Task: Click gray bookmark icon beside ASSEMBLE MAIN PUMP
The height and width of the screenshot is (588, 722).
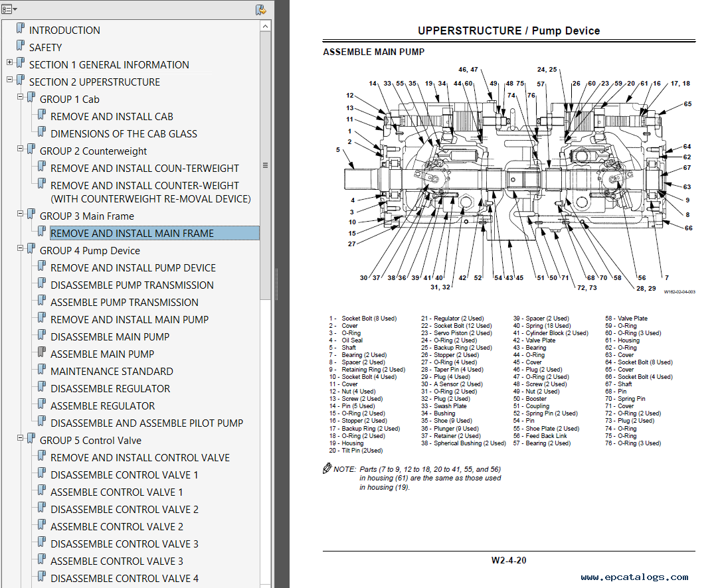Action: pos(41,352)
